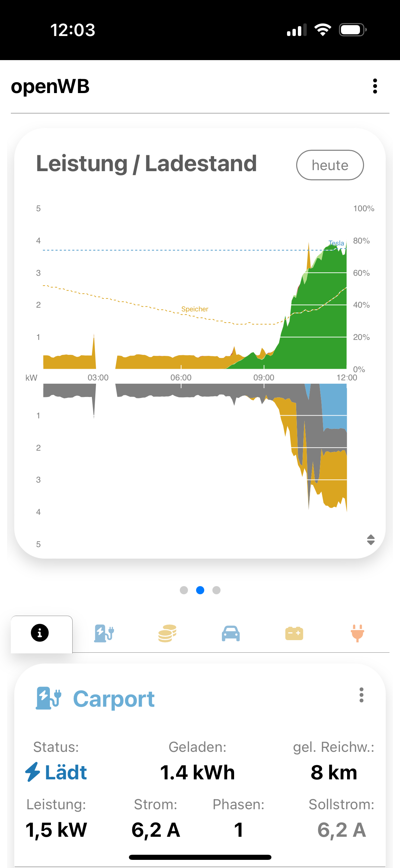Tap the Carport charge point title
Image resolution: width=400 pixels, height=868 pixels.
coord(114,699)
